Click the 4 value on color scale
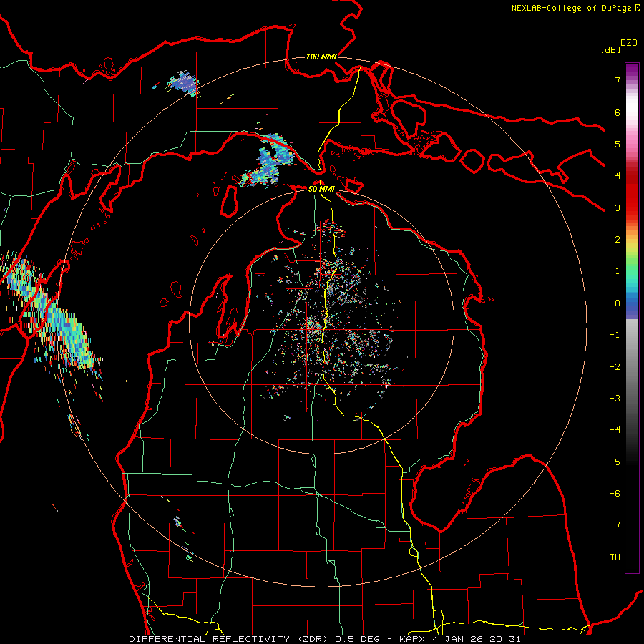The height and width of the screenshot is (644, 644). (618, 176)
